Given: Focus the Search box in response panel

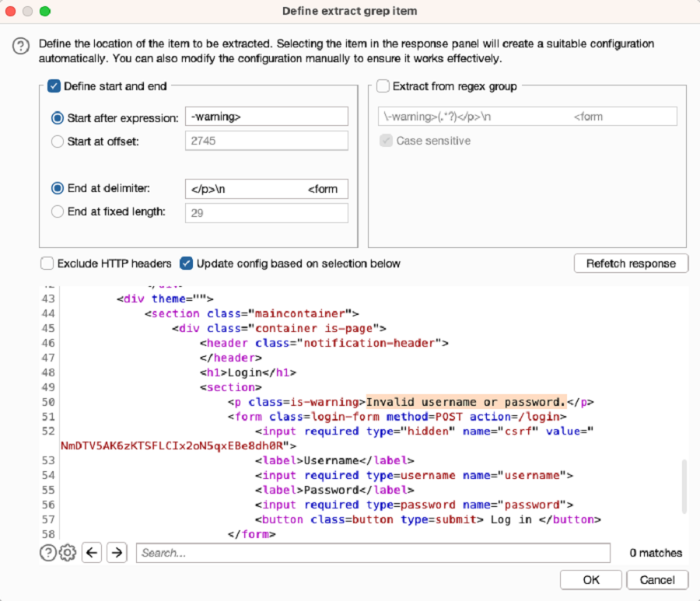Looking at the screenshot, I should (x=373, y=553).
